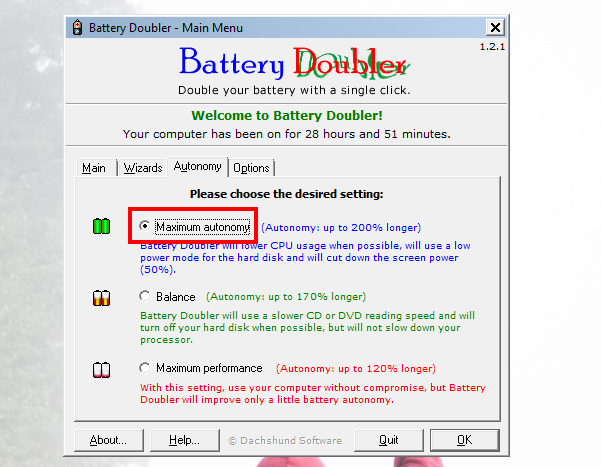Click the computer uptime message text
601x467 pixels.
point(287,134)
